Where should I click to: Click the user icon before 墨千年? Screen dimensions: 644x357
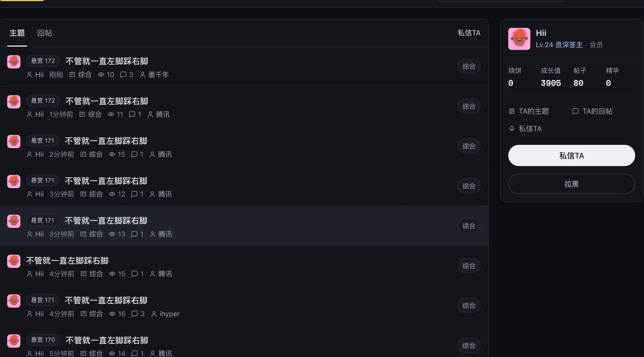pyautogui.click(x=143, y=74)
